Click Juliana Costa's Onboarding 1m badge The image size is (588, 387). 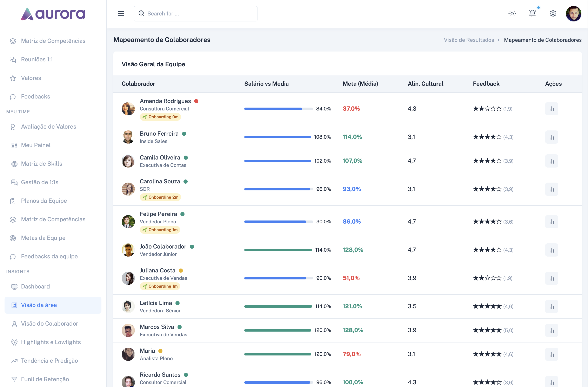[160, 286]
